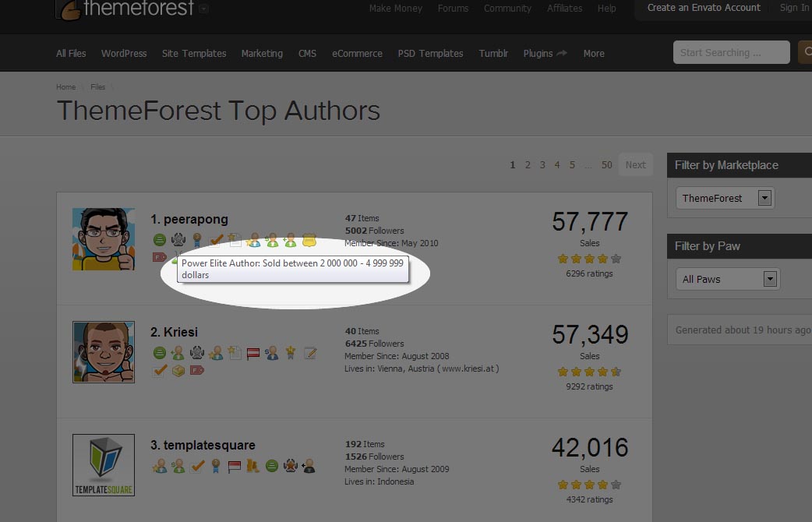This screenshot has width=812, height=522.
Task: Click peerapong's green Envato exclusive author badge
Action: coord(160,240)
